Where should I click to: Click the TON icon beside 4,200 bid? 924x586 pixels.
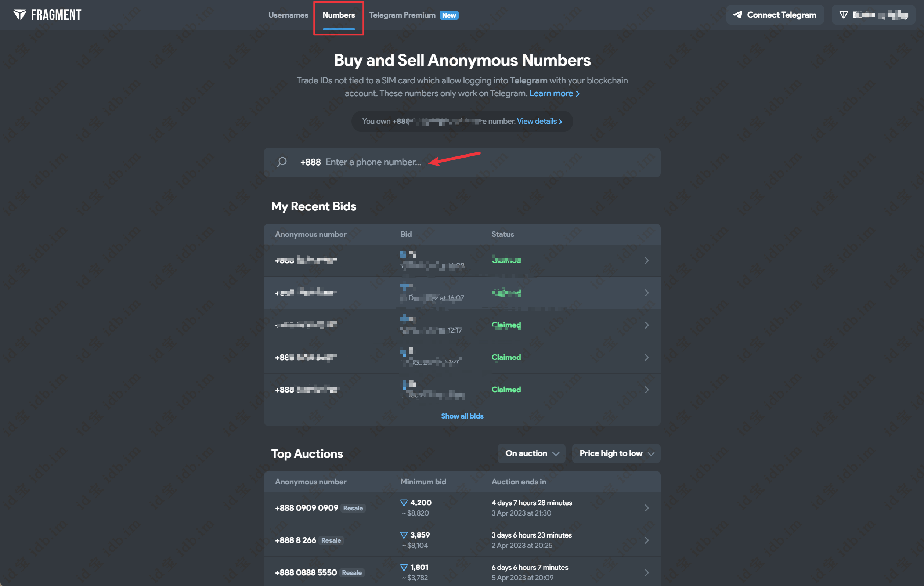(x=404, y=503)
